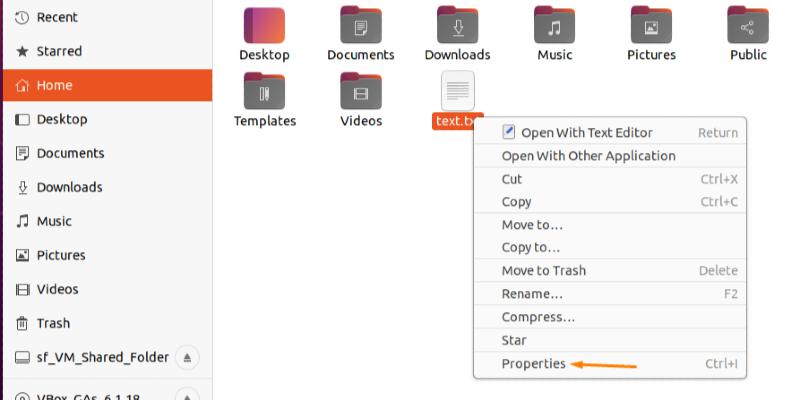
Task: Click the sf_VM_Shared_Folder drive icon
Action: point(22,358)
